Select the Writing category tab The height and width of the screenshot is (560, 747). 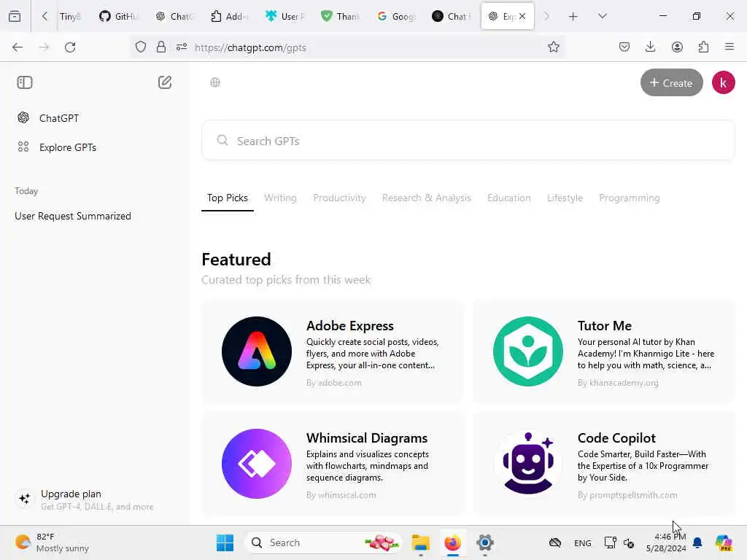[280, 198]
